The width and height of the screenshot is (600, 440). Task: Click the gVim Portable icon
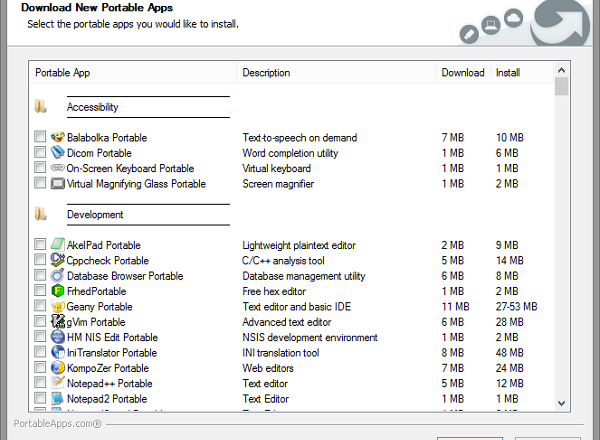coord(58,322)
